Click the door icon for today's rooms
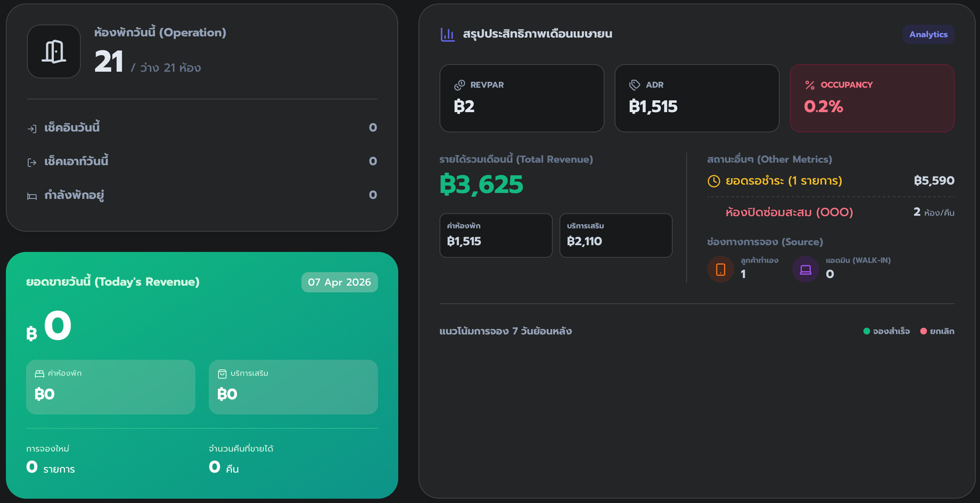This screenshot has height=503, width=980. [x=54, y=51]
